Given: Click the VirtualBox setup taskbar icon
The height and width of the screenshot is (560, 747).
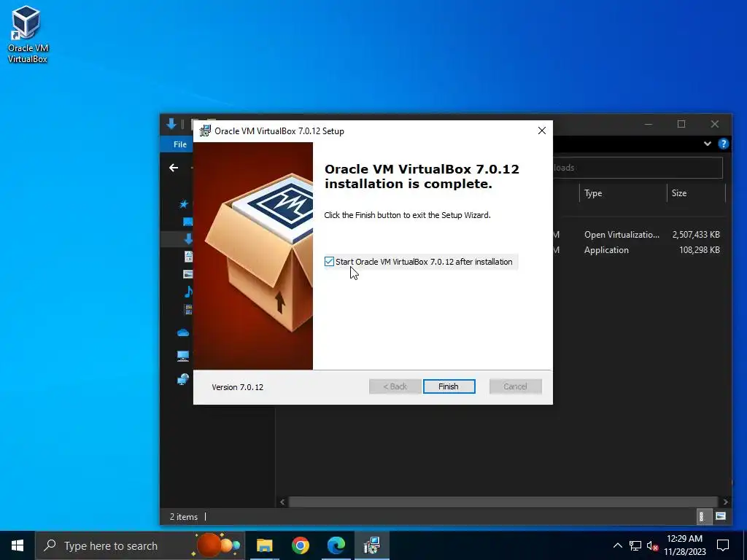Looking at the screenshot, I should click(372, 545).
